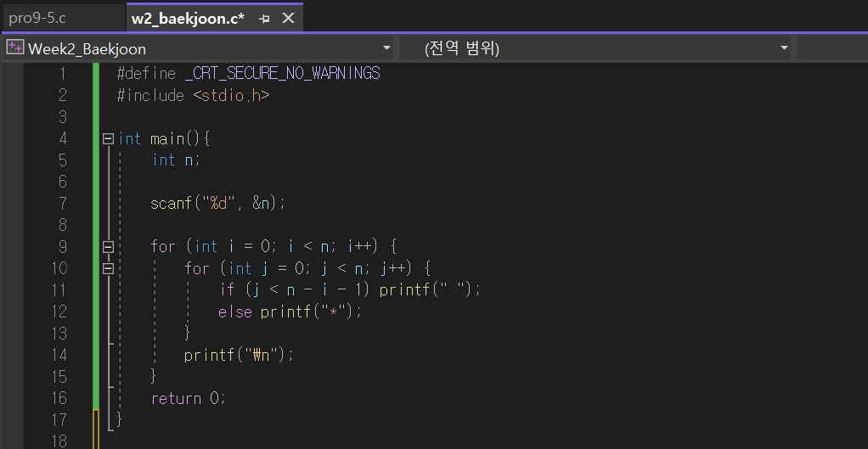
Task: Click line number 7 in the gutter
Action: point(62,204)
